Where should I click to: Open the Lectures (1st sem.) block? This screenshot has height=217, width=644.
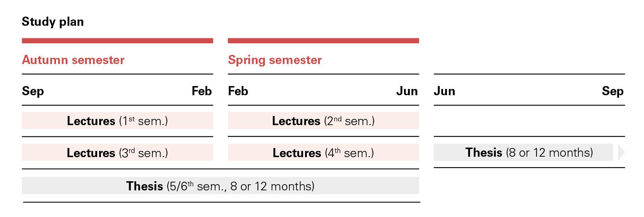coord(117,121)
